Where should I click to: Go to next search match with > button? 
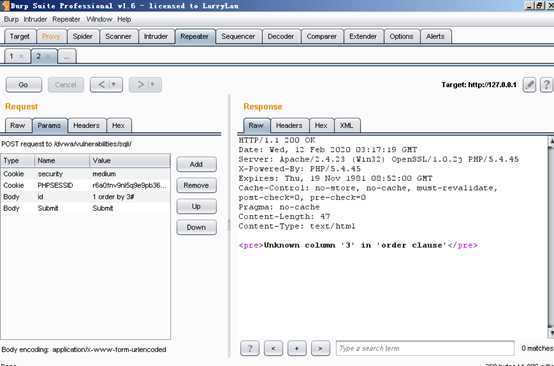320,348
